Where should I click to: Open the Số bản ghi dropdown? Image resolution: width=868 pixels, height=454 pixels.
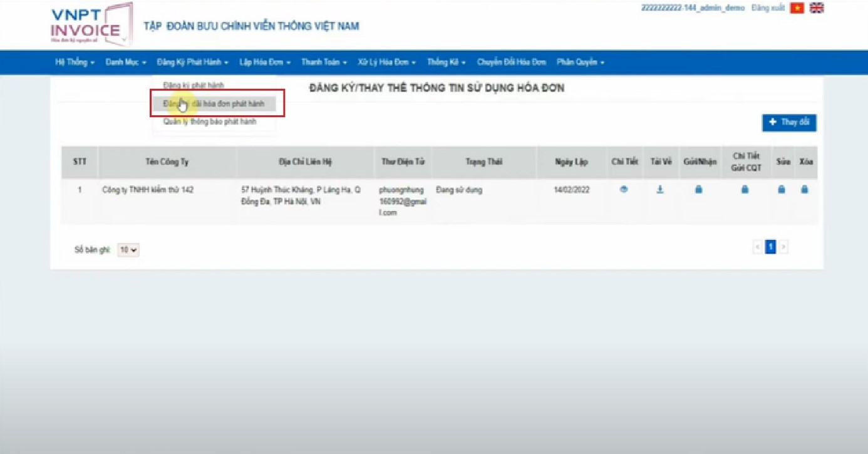(128, 250)
